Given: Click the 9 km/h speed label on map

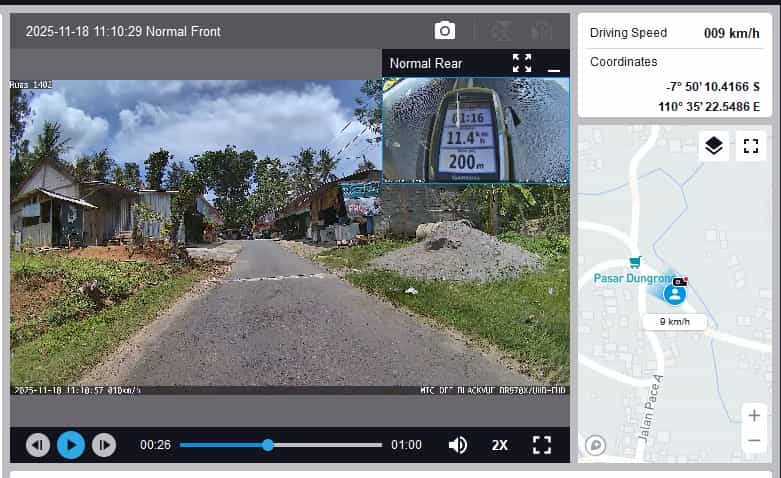Looking at the screenshot, I should click(674, 322).
